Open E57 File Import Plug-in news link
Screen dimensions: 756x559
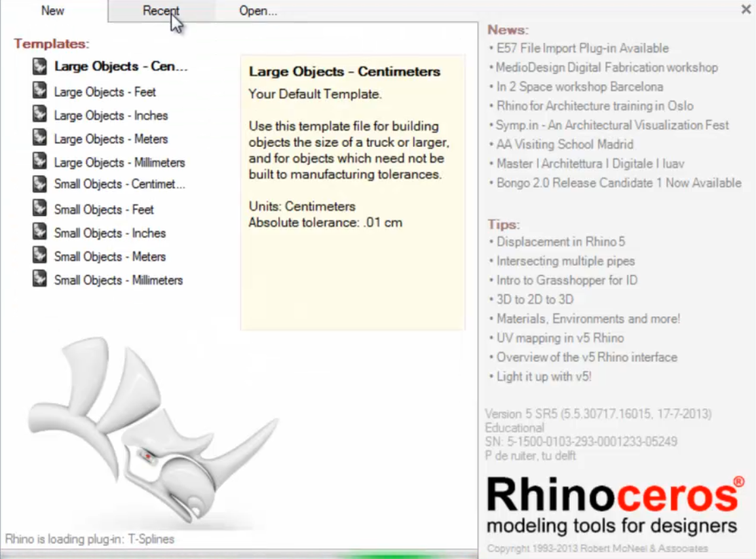click(582, 48)
